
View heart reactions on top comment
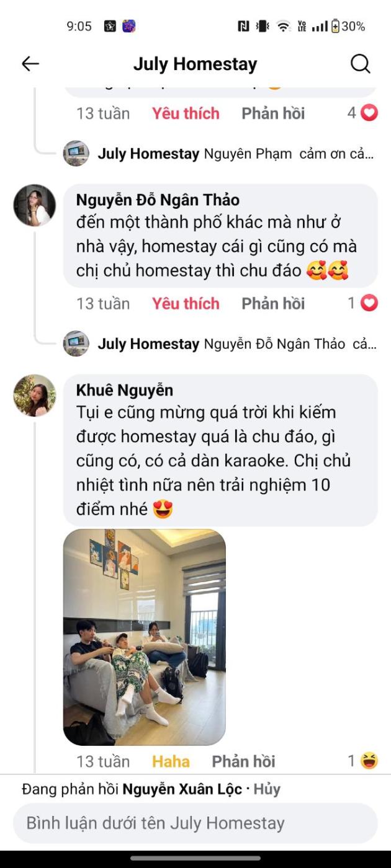click(362, 113)
